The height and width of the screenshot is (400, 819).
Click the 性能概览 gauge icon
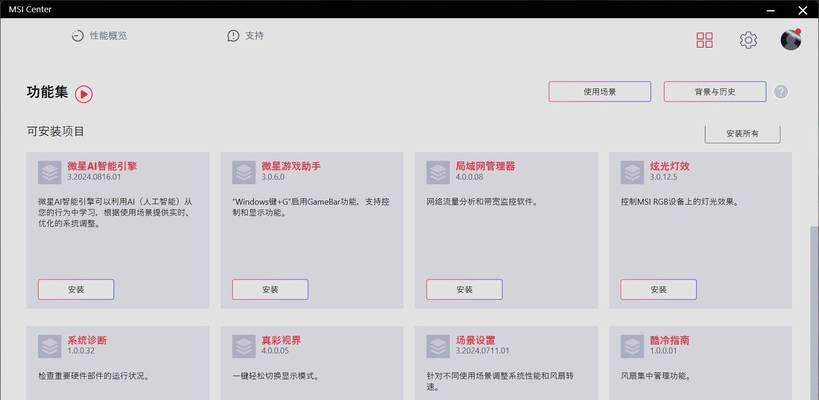[x=78, y=36]
